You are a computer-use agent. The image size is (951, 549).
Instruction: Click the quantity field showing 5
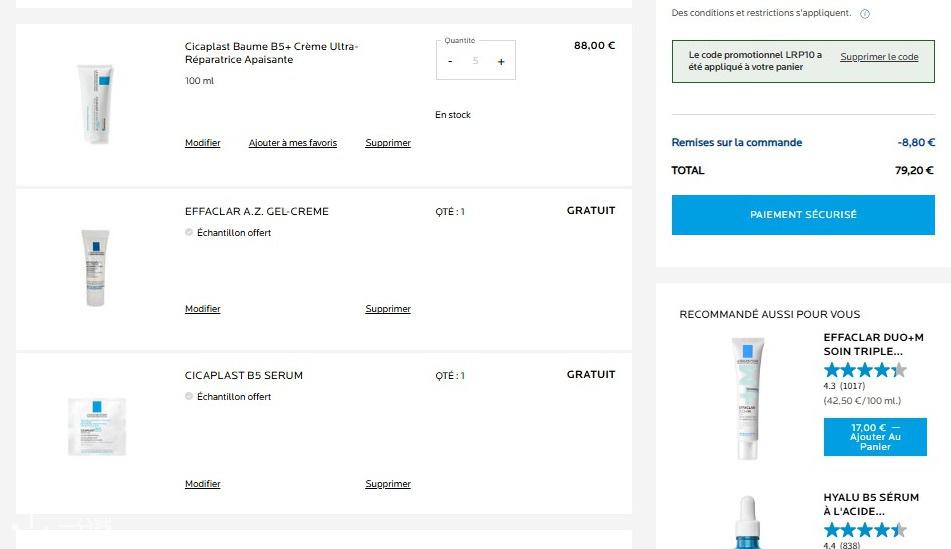(x=476, y=61)
